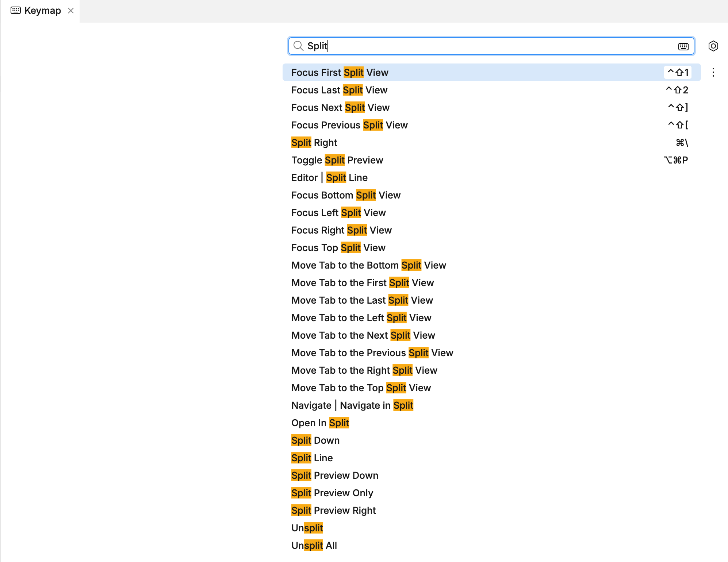728x562 pixels.
Task: Select the Split Preview Right action
Action: pyautogui.click(x=491, y=510)
